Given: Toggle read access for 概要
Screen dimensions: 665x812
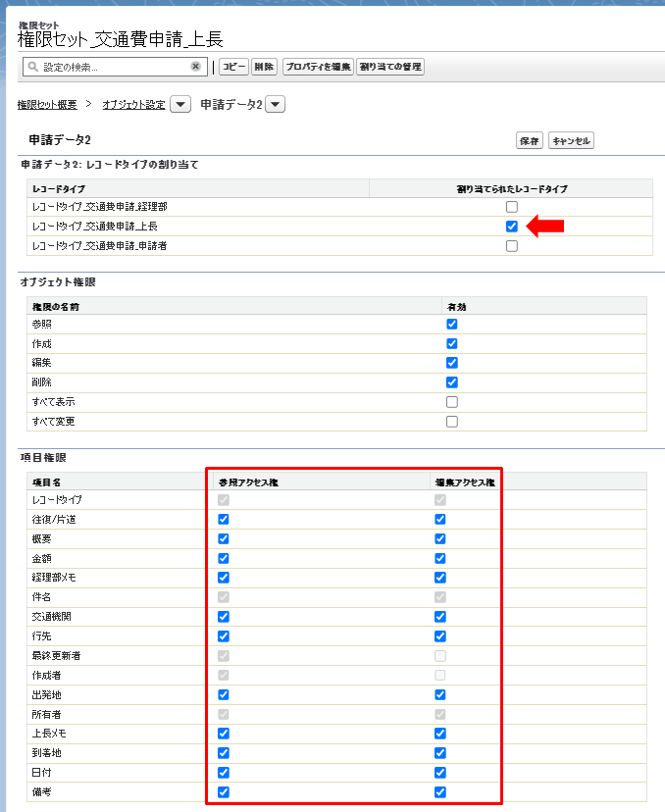Looking at the screenshot, I should coord(224,539).
